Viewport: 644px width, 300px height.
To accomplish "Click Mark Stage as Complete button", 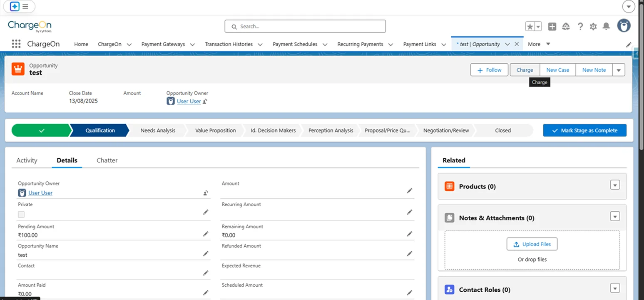I will coord(584,130).
